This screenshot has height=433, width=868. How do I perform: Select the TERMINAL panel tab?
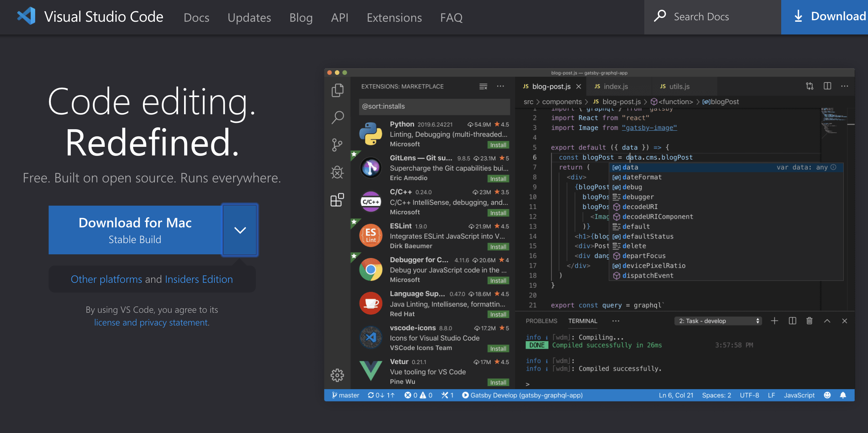(x=583, y=321)
